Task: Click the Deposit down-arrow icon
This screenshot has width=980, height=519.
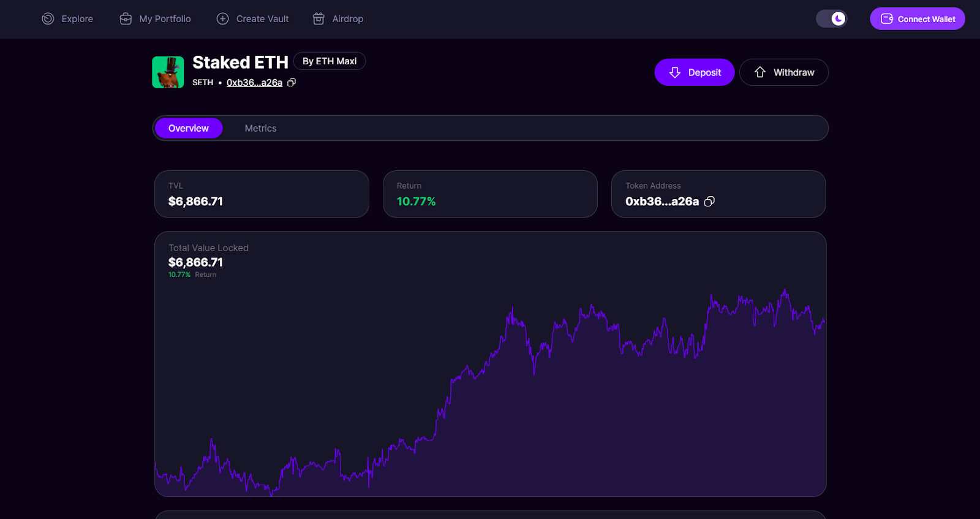Action: [675, 72]
